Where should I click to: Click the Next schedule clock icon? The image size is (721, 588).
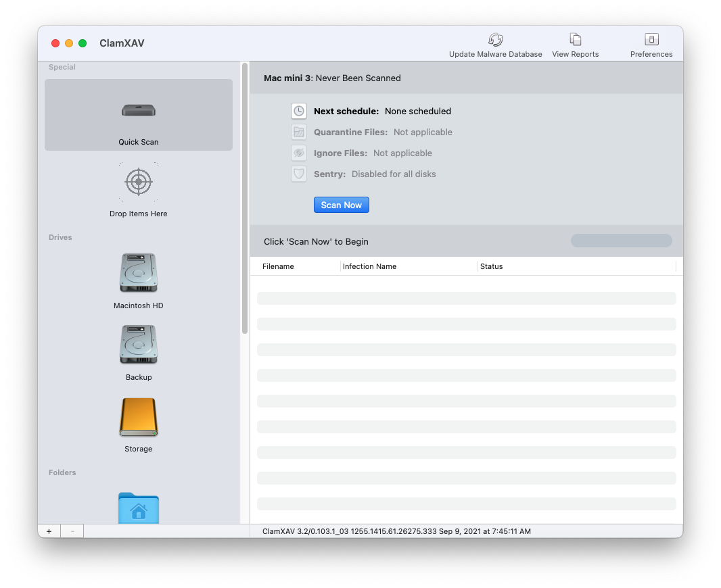point(299,111)
